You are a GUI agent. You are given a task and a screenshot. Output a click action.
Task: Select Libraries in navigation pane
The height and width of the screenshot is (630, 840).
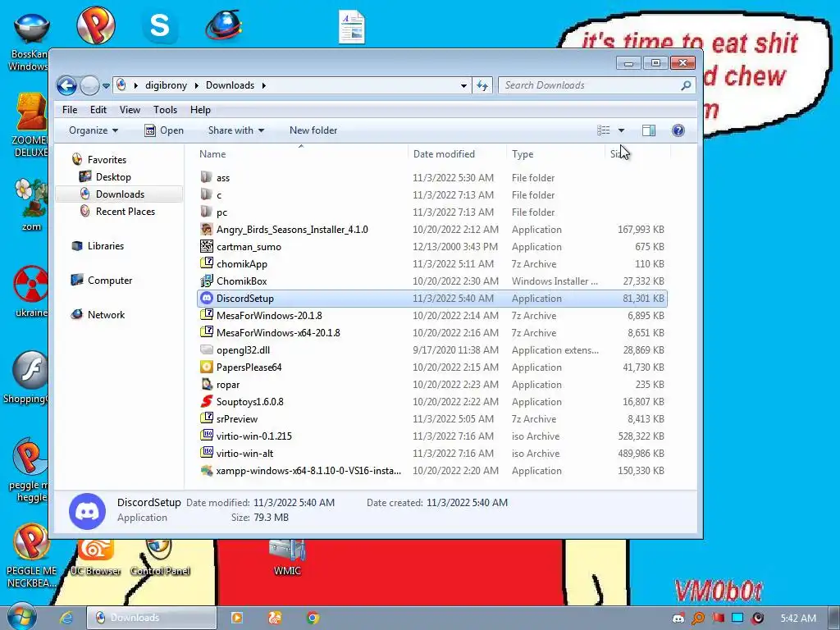point(106,246)
